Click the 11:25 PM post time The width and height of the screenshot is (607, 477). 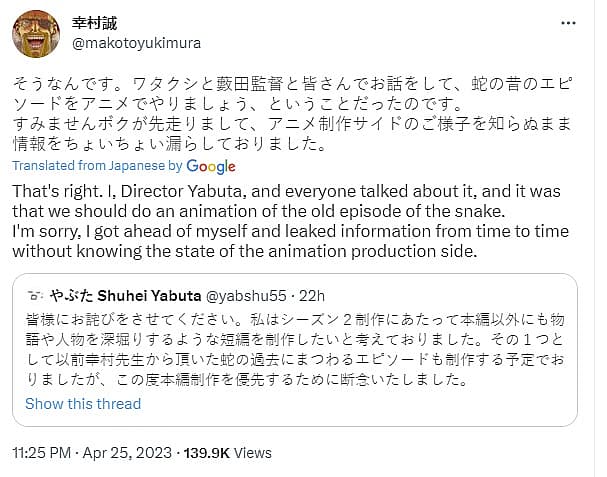[x=41, y=453]
